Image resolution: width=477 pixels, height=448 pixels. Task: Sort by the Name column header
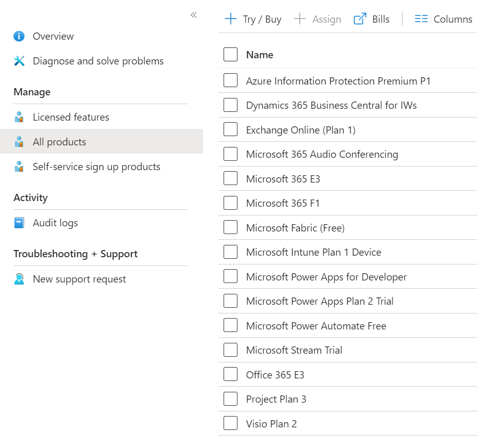click(x=260, y=55)
